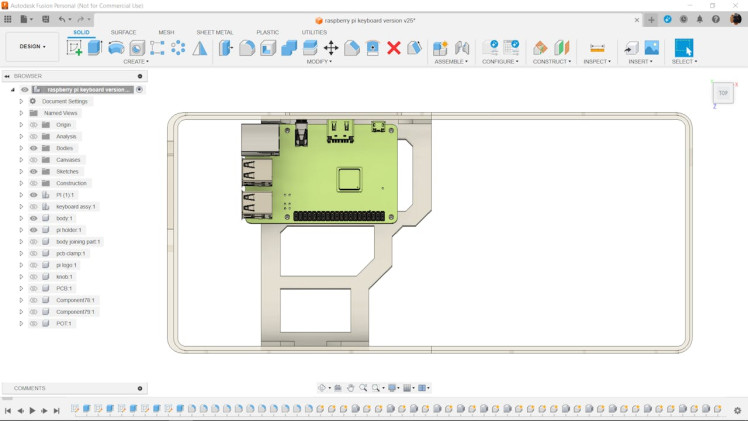Click the Select tool icon
The width and height of the screenshot is (748, 421).
click(x=684, y=47)
